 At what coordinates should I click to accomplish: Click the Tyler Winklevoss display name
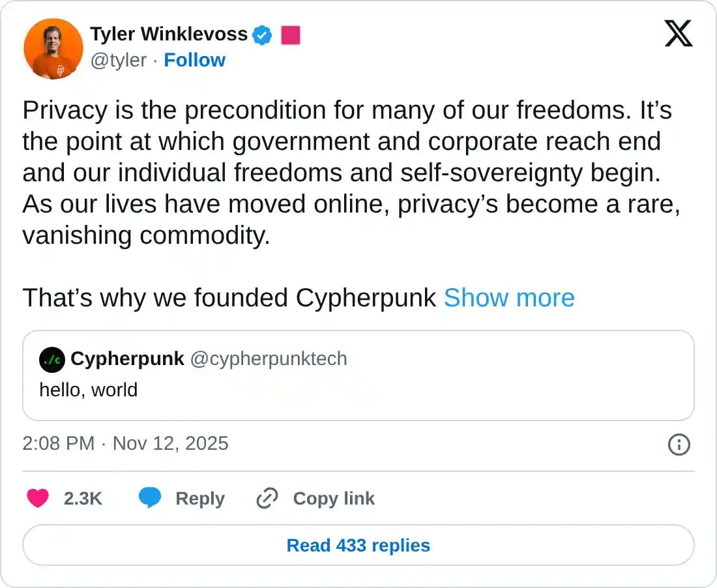click(x=169, y=35)
